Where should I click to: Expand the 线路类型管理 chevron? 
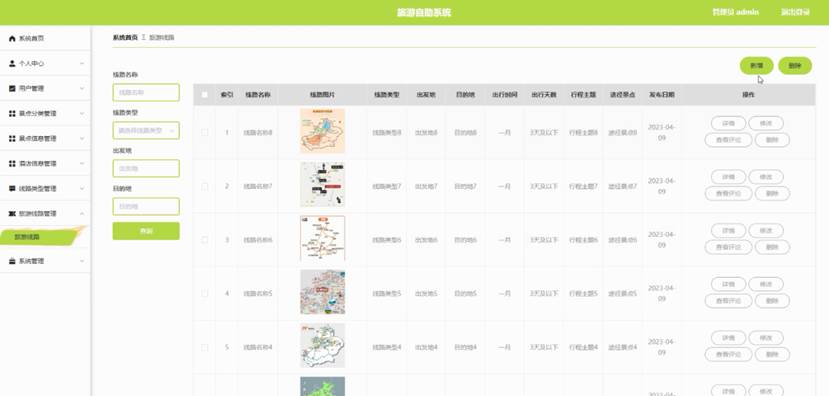point(82,189)
